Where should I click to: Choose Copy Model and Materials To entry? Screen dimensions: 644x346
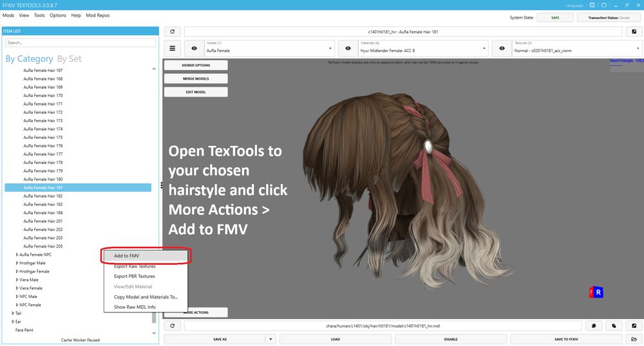146,297
